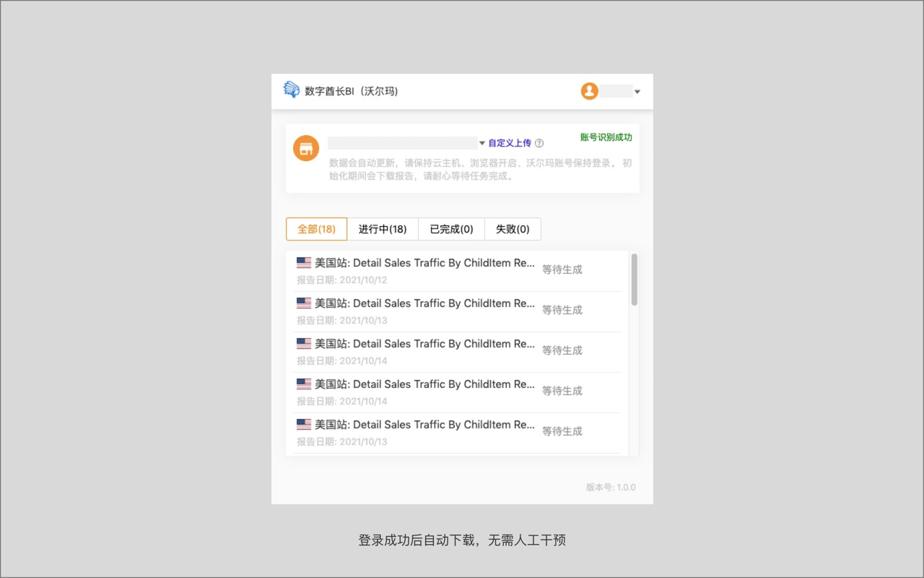The width and height of the screenshot is (924, 578).
Task: Switch to the 进行中(18) tab
Action: click(x=383, y=229)
